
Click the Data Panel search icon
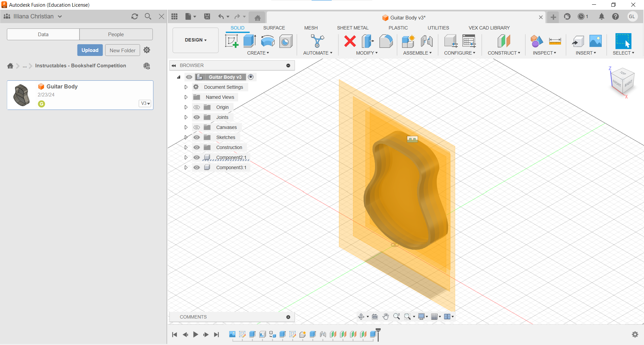[148, 16]
